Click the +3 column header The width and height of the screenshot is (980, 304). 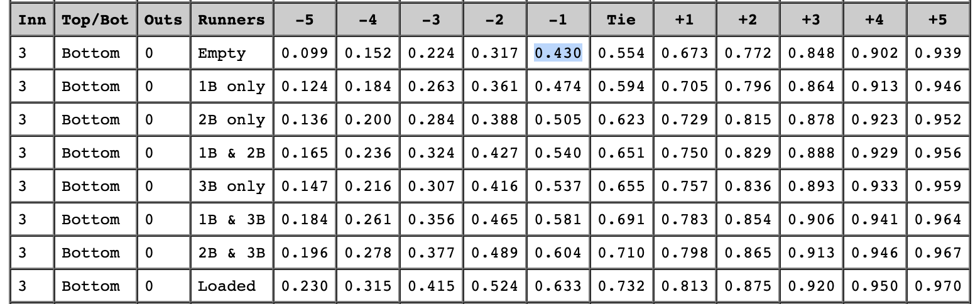point(811,20)
